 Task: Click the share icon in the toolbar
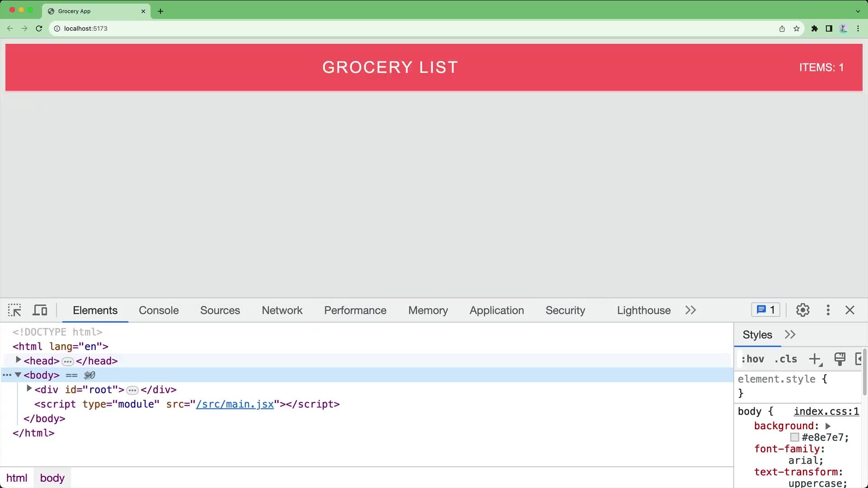[782, 28]
